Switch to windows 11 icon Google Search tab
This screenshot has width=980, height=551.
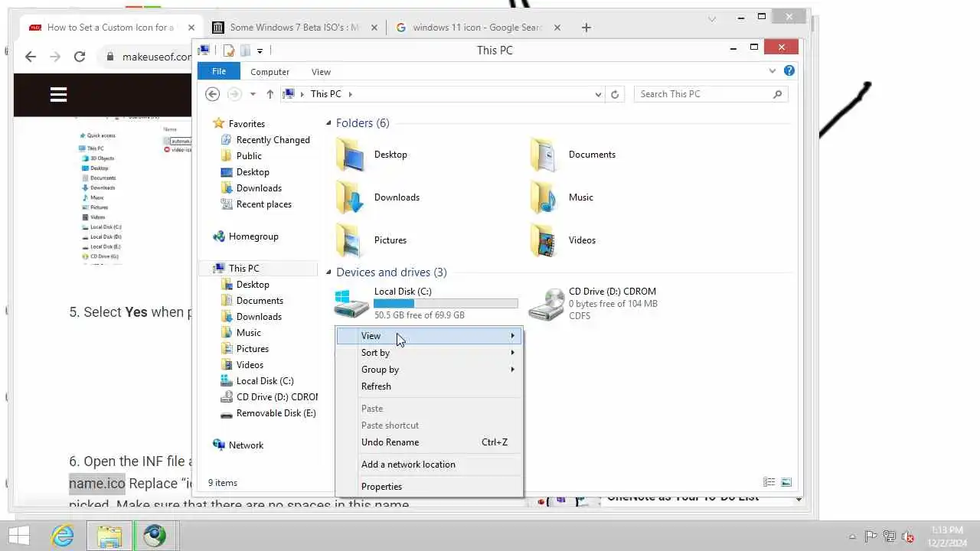point(478,28)
